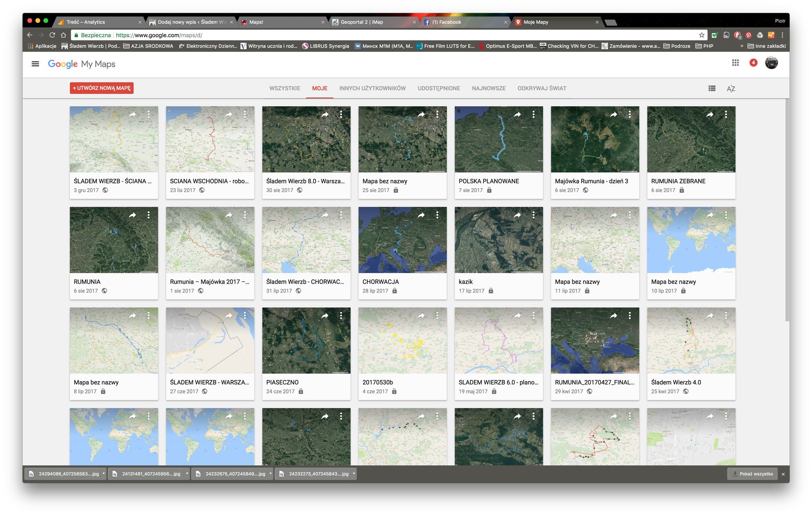This screenshot has height=515, width=812.
Task: Share the CHORWACJA map
Action: point(421,215)
